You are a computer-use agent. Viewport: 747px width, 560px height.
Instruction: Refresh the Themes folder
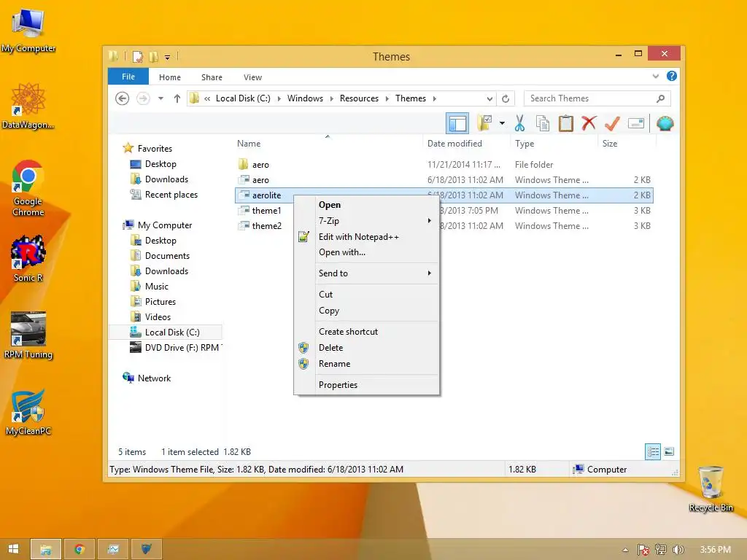[506, 98]
